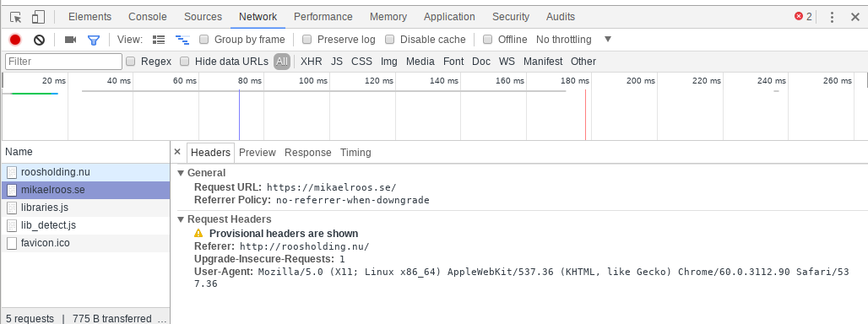
Task: Open DevTools customize three-dot menu
Action: point(832,17)
